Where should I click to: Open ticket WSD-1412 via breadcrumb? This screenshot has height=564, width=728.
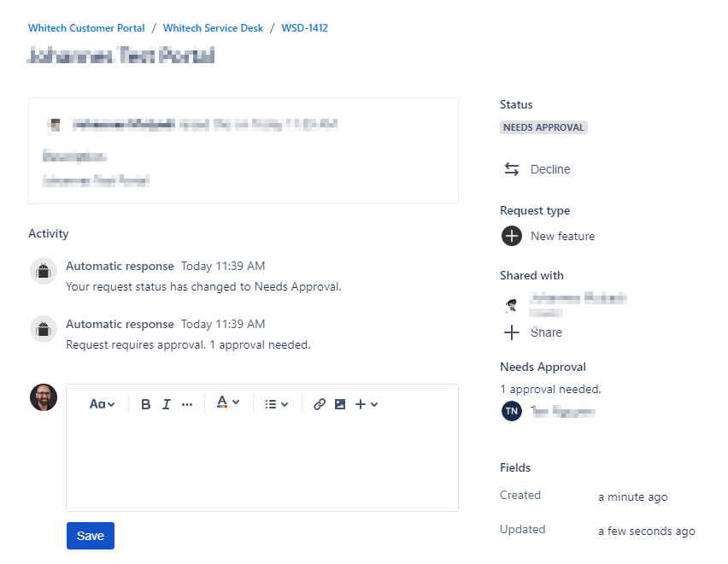(304, 27)
